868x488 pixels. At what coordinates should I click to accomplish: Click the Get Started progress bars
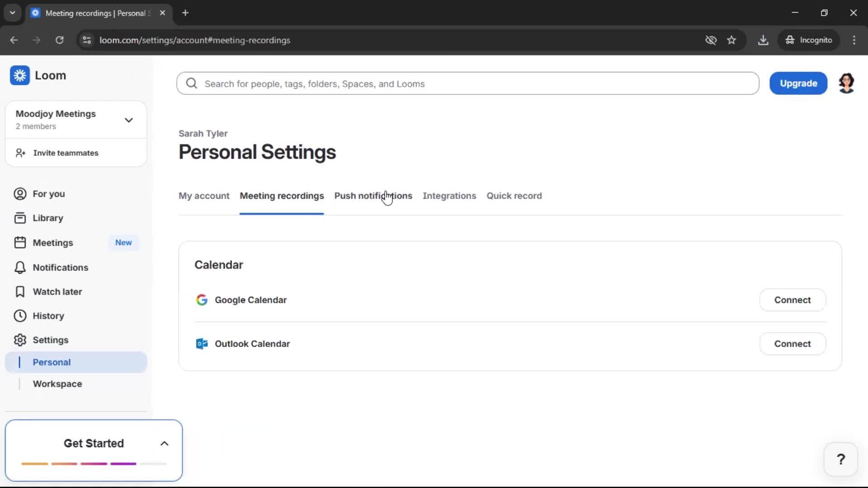pyautogui.click(x=93, y=464)
